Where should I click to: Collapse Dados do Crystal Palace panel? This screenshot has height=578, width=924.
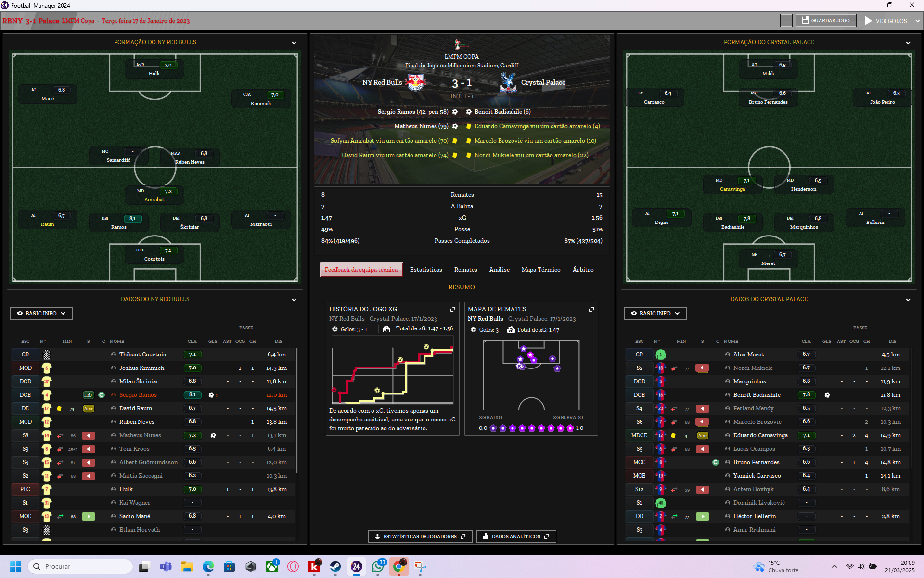point(908,300)
